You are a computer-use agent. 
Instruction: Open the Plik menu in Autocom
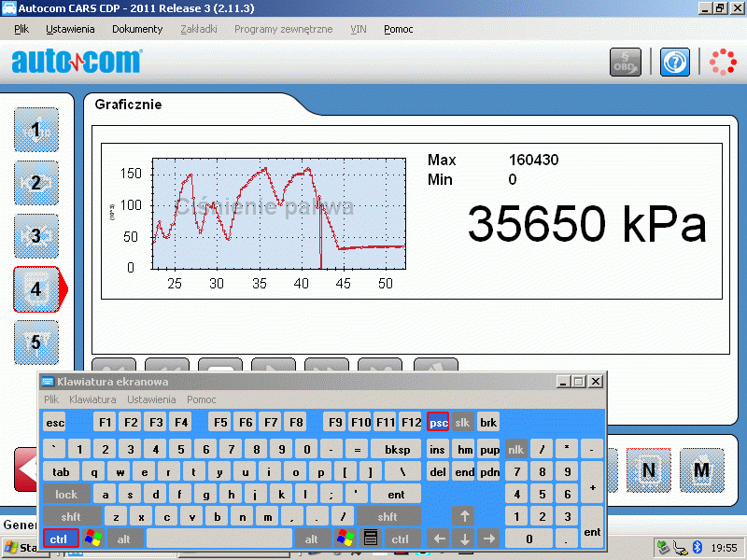21,29
